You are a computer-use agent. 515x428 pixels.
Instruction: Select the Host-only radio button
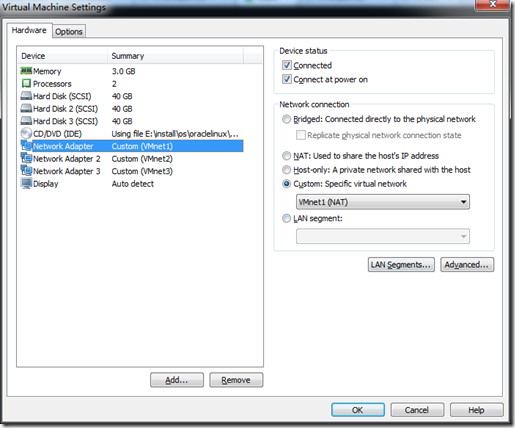(286, 170)
